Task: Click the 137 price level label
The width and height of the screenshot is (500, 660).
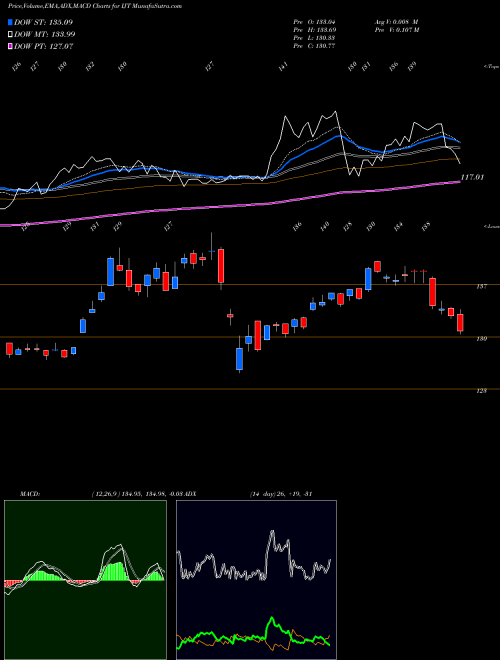Action: coord(481,287)
